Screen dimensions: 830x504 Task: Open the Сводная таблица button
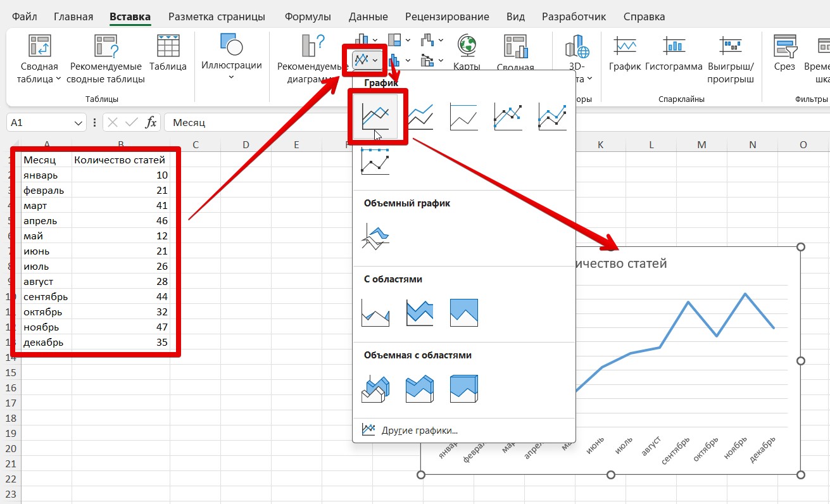(x=39, y=58)
